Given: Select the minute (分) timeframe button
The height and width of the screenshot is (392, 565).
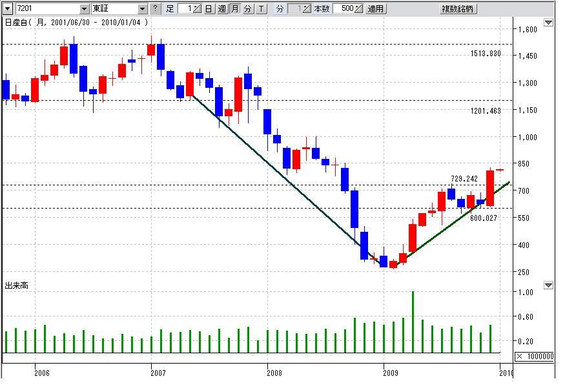Looking at the screenshot, I should point(247,9).
